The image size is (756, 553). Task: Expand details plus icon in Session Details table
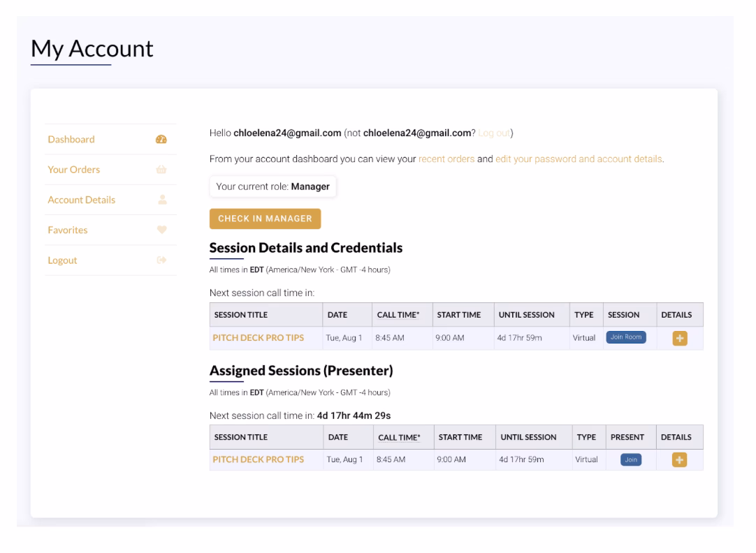pos(680,338)
